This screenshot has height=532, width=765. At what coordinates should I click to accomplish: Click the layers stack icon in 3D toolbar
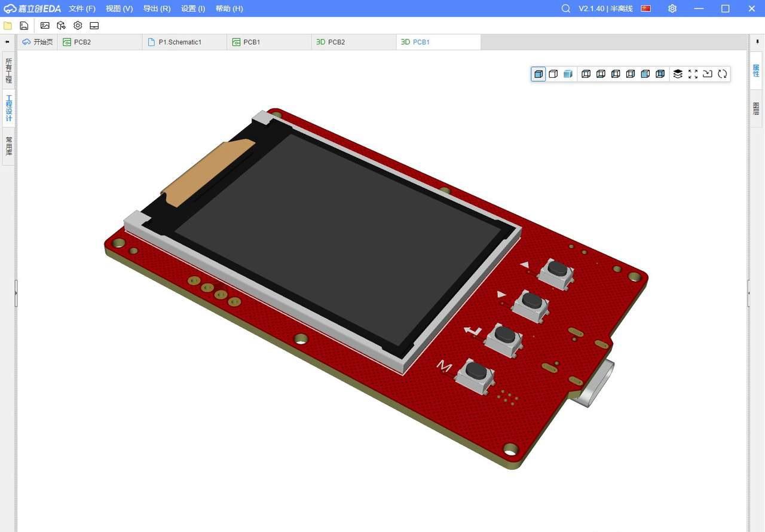(x=678, y=74)
